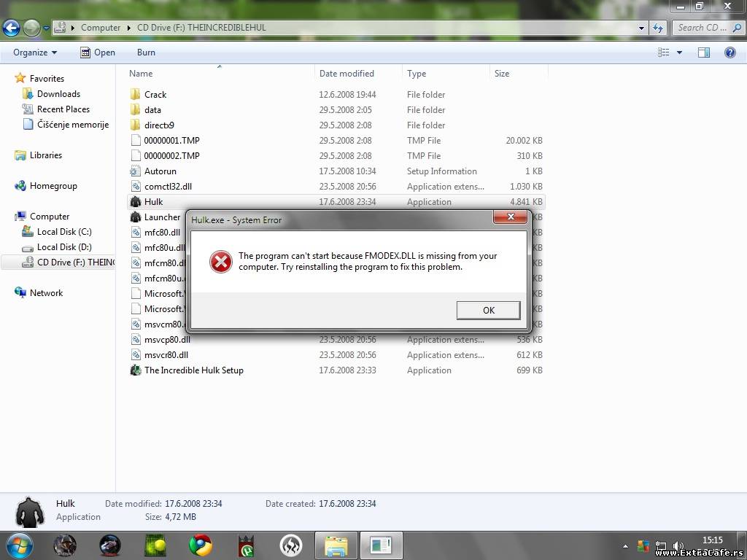Click the Open toolbar button
Image resolution: width=747 pixels, height=560 pixels.
[x=98, y=52]
